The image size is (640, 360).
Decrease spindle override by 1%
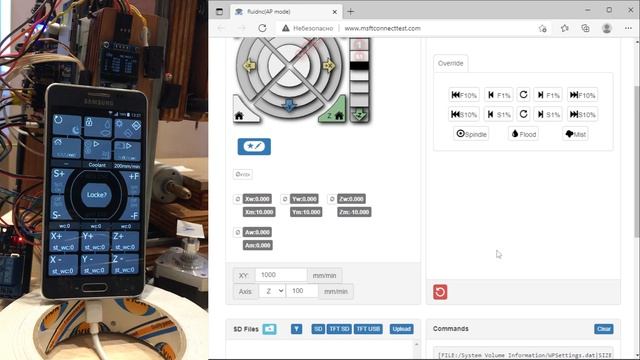[x=499, y=115]
